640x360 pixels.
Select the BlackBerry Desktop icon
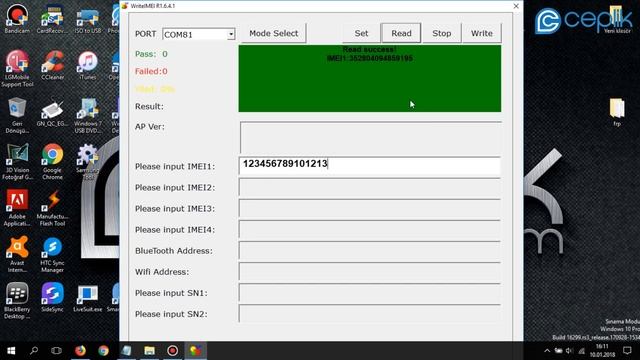coord(17,301)
